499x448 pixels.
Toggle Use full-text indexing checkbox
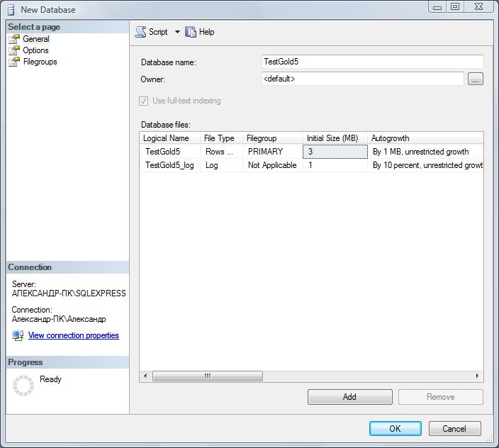(144, 101)
